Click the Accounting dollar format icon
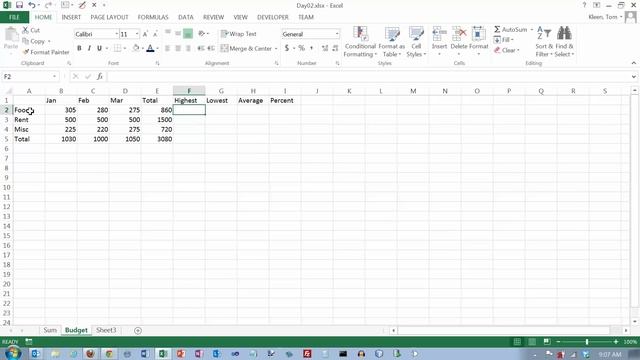 click(x=287, y=48)
